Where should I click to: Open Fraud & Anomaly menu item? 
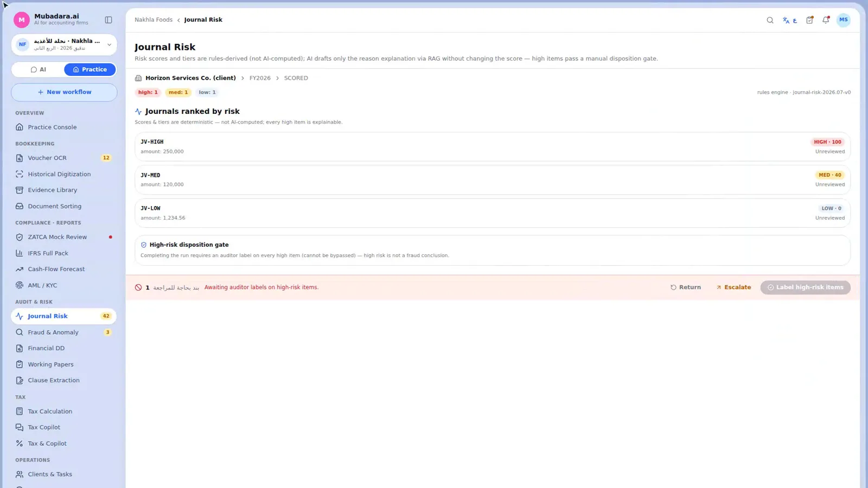point(64,332)
